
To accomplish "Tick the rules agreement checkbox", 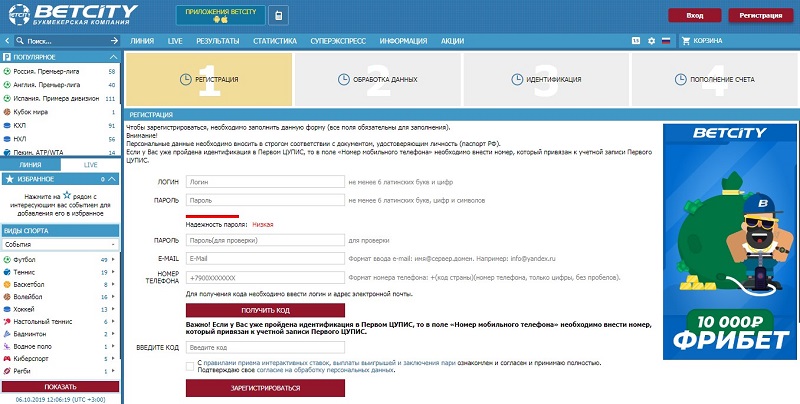I will [190, 366].
